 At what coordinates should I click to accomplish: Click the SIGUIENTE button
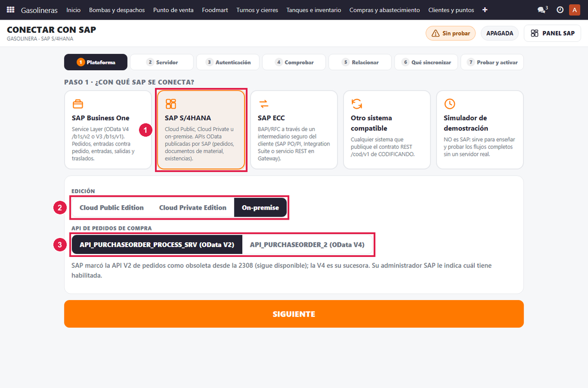point(294,314)
